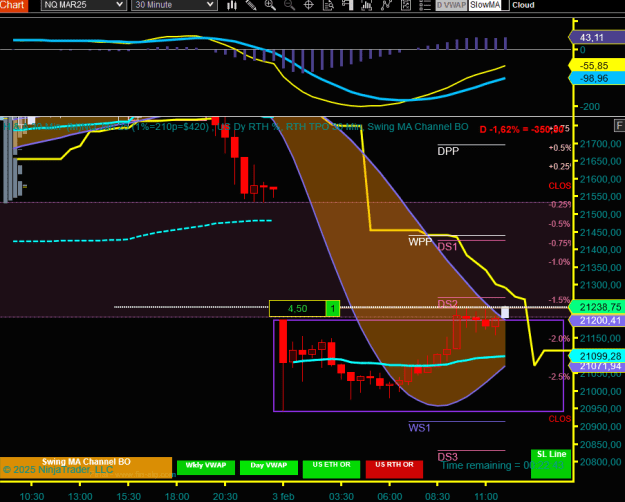Click the -200 oscillator axis label
Image resolution: width=625 pixels, height=502 pixels.
(591, 106)
